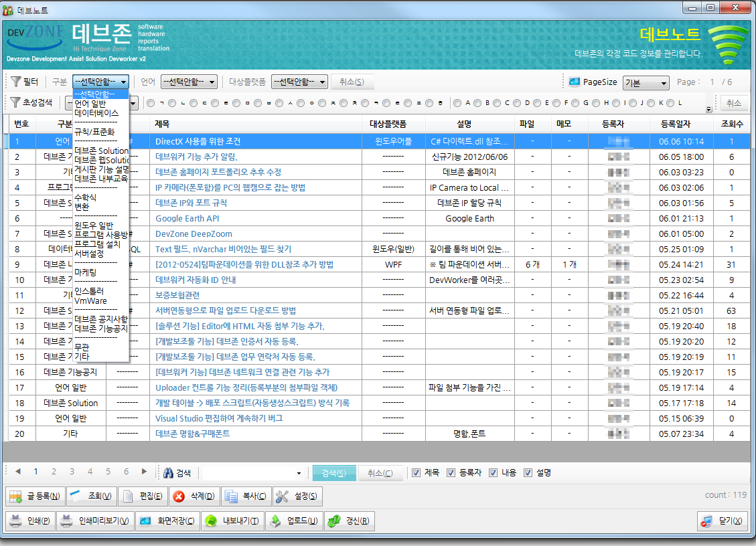Open the 대상플랫폼 filter dropdown
The width and height of the screenshot is (756, 546).
(299, 82)
